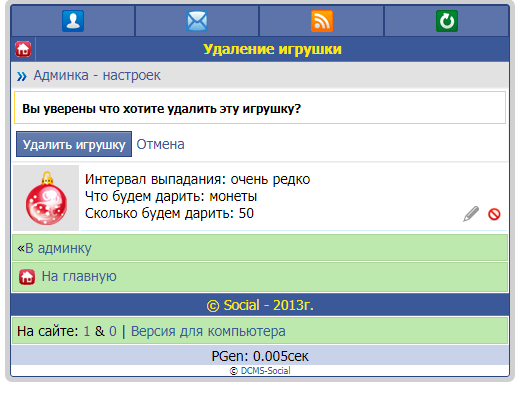Screen dimensions: 524x395
Task: Open the mail envelope icon
Action: point(197,21)
